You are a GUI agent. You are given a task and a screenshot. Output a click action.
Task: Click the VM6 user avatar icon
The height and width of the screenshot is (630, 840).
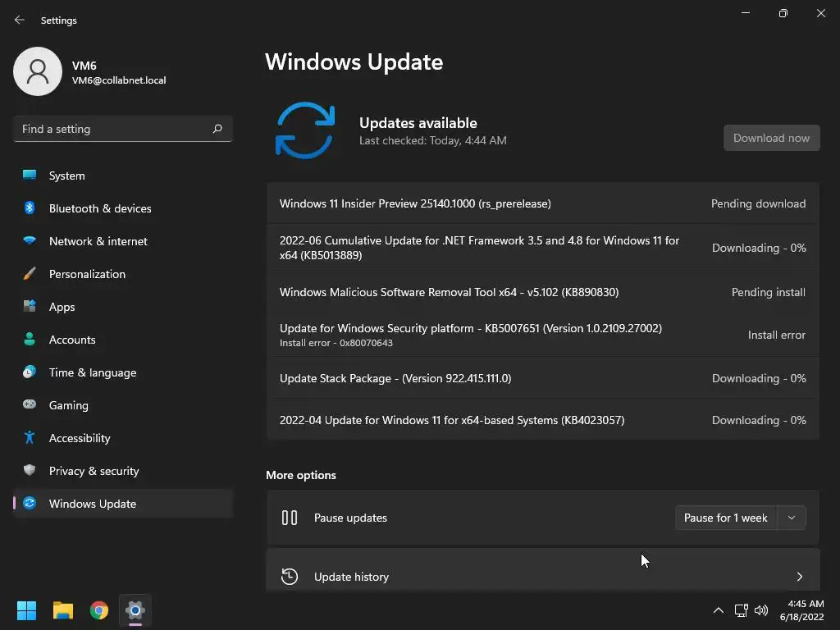38,71
